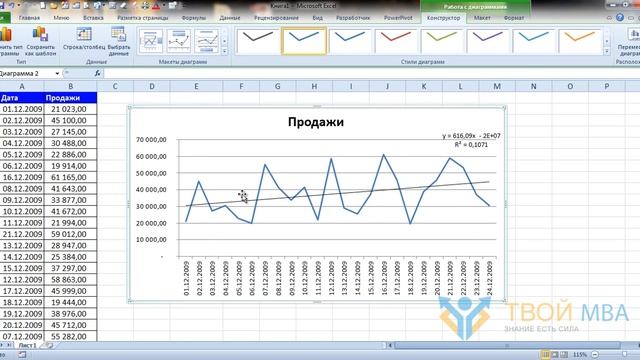Click horizontal scrollbar left arrow

(x=390, y=346)
